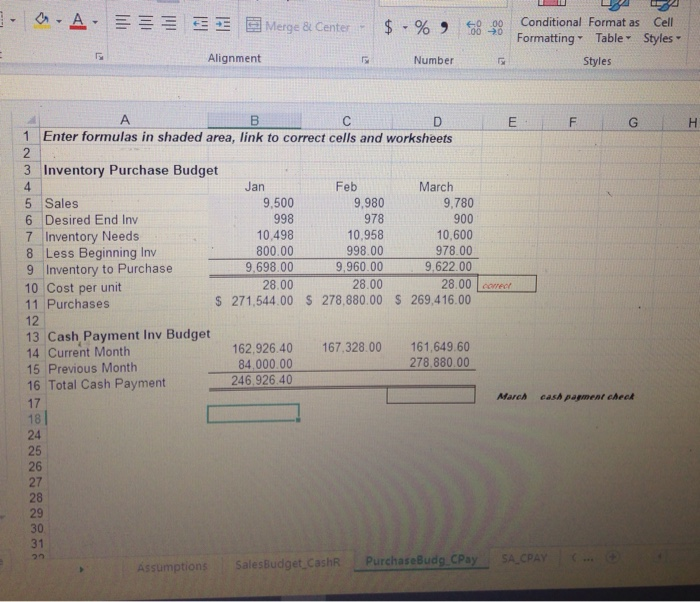The width and height of the screenshot is (700, 602).
Task: Decrease Decimal places
Action: click(x=496, y=28)
